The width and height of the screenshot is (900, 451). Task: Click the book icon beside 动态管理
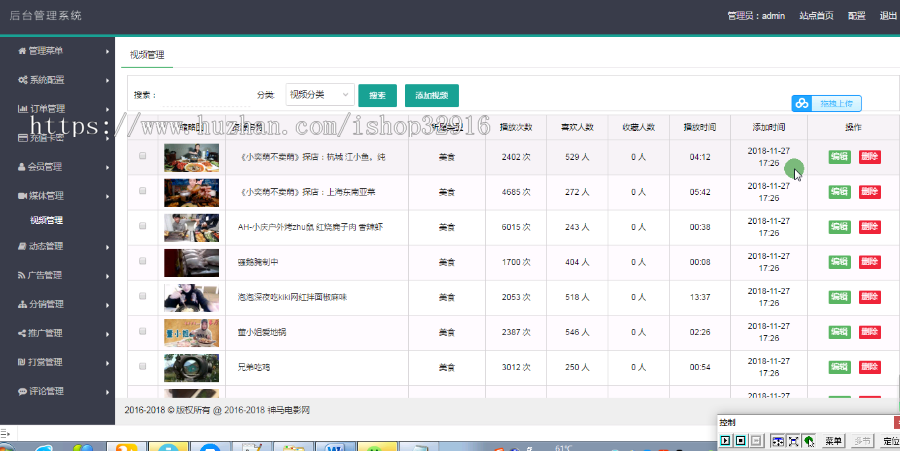coord(22,246)
